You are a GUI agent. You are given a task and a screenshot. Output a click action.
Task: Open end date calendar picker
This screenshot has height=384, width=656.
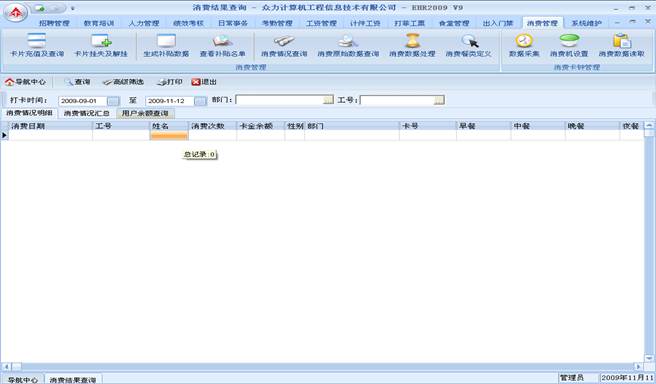(x=200, y=101)
